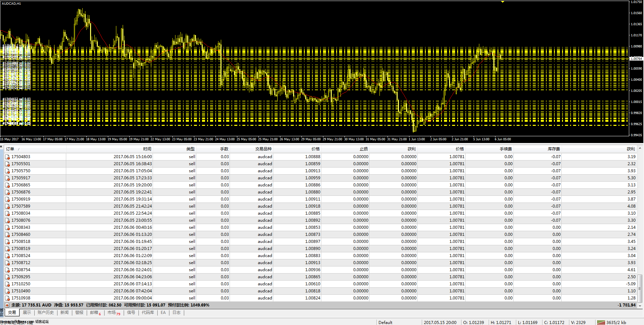Select order icon for ticket 17508076

coord(7,220)
